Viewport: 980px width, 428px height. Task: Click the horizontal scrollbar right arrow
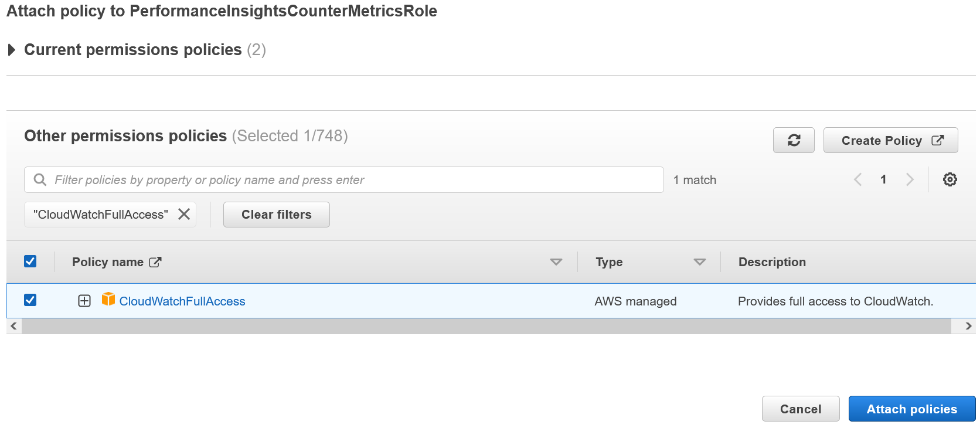click(x=968, y=326)
